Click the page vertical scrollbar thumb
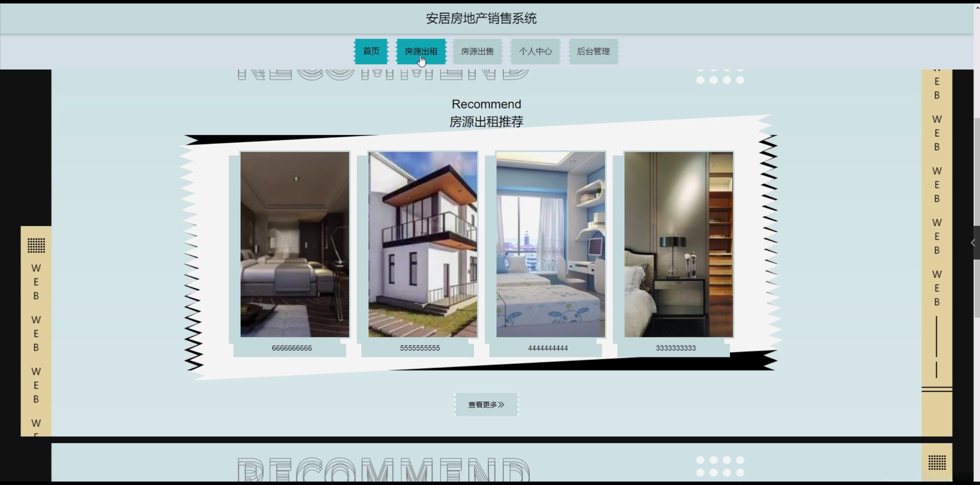 click(x=977, y=173)
